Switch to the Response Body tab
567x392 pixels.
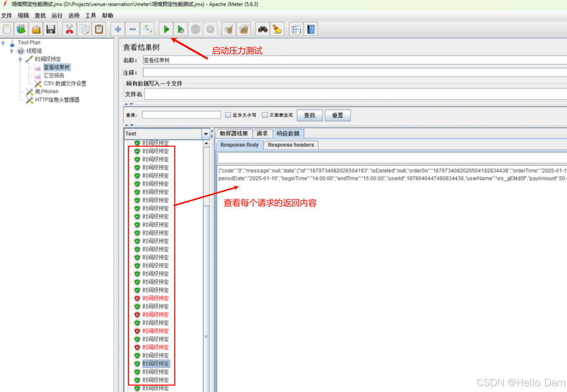(x=240, y=145)
